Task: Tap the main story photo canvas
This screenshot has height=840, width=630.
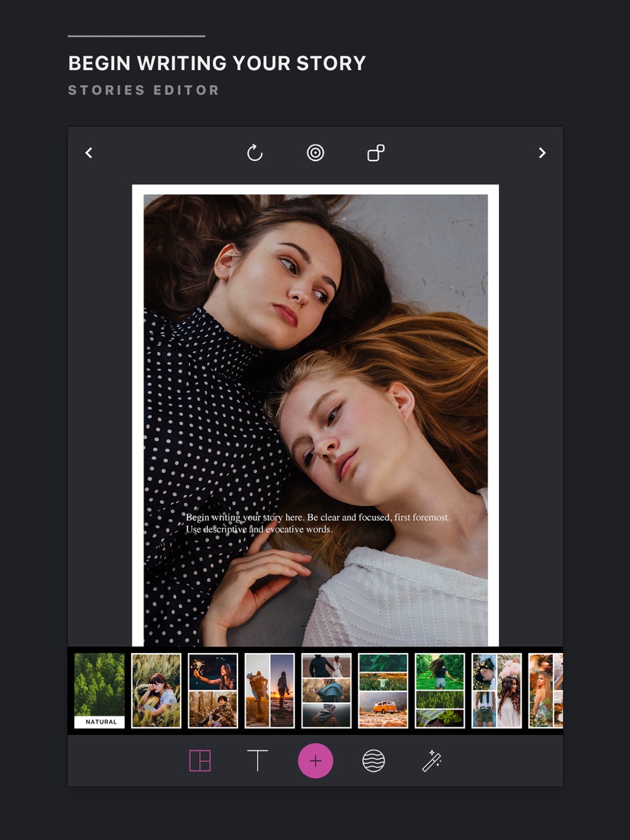Action: pyautogui.click(x=316, y=416)
